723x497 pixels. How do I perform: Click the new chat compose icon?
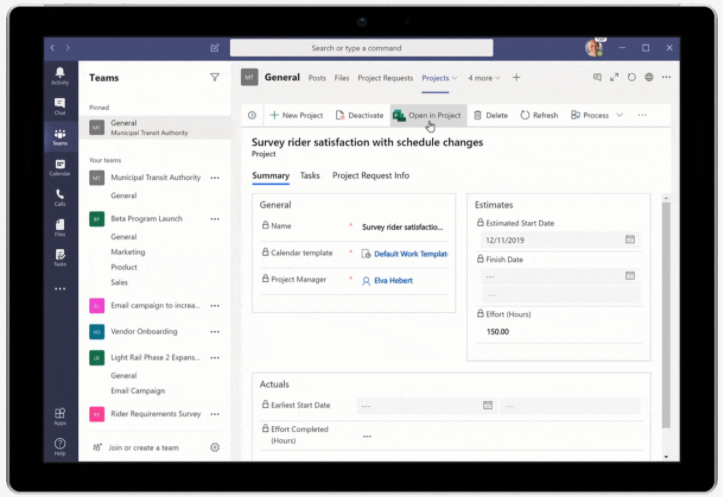pos(215,48)
